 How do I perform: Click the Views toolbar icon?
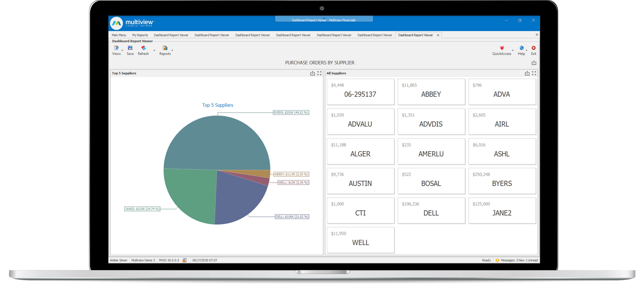point(116,48)
